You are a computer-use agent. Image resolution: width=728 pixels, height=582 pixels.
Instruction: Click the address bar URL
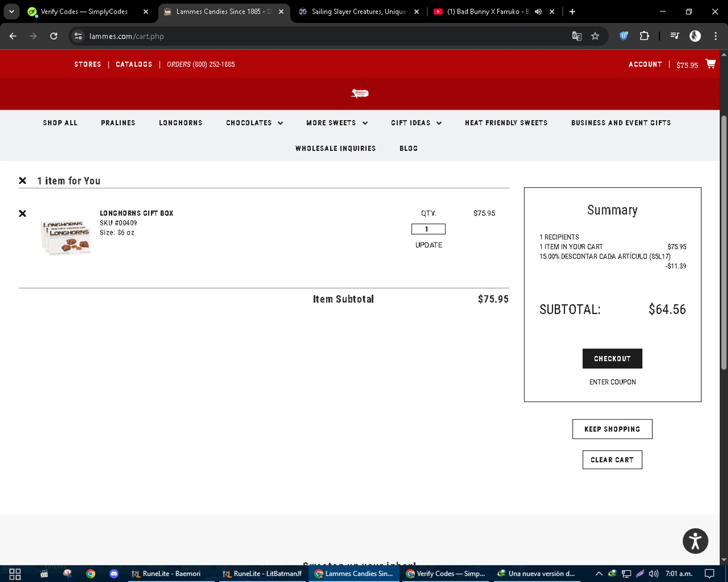pyautogui.click(x=127, y=36)
